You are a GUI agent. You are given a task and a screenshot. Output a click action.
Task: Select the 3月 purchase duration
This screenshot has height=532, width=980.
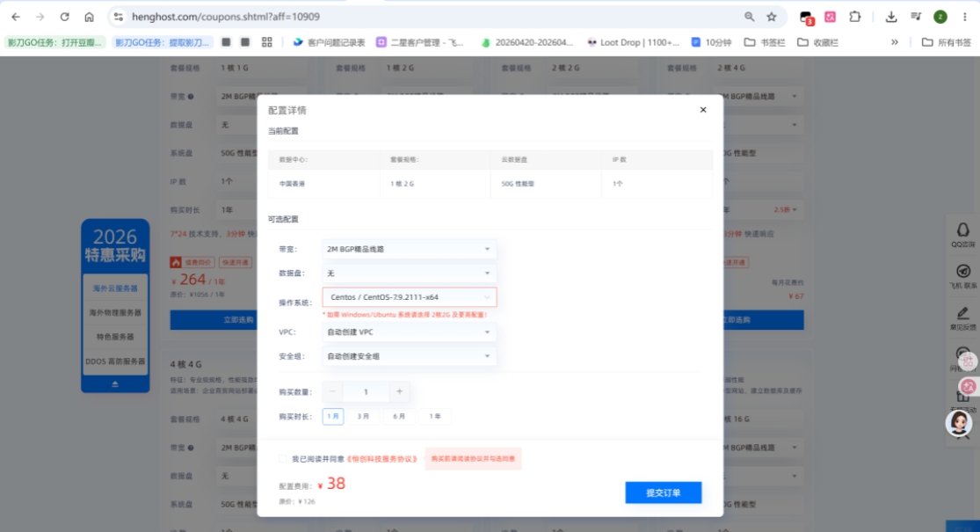363,416
